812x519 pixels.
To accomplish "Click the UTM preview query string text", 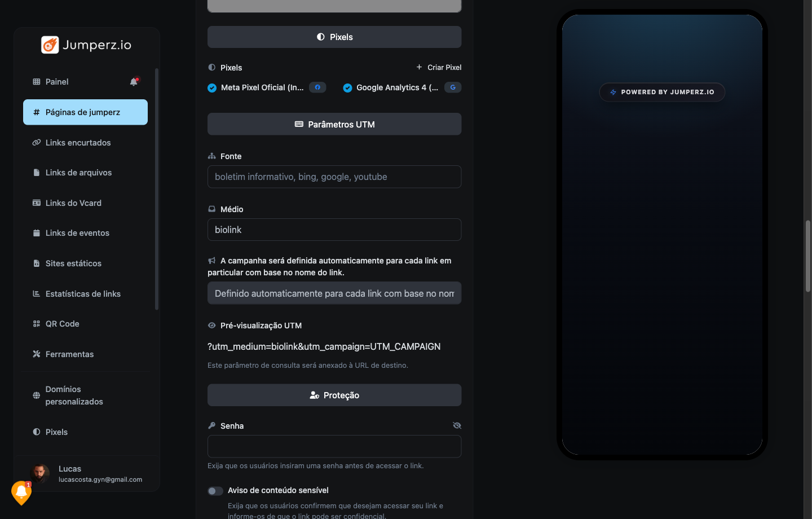I will tap(324, 346).
